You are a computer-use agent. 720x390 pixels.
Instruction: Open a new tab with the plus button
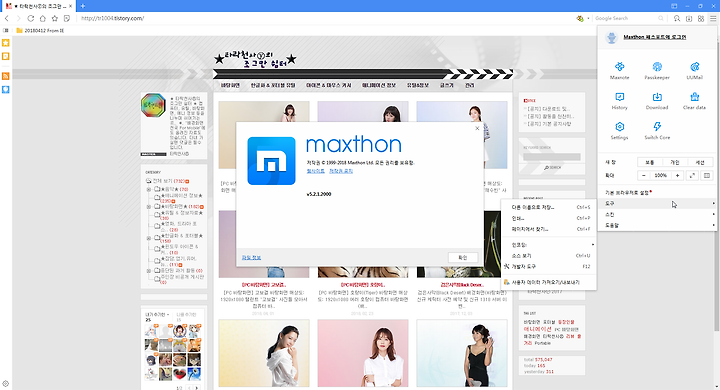83,6
